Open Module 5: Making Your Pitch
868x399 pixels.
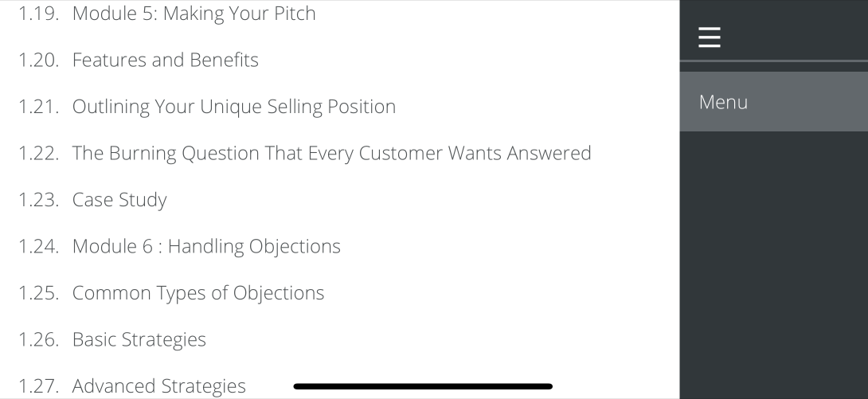point(194,14)
